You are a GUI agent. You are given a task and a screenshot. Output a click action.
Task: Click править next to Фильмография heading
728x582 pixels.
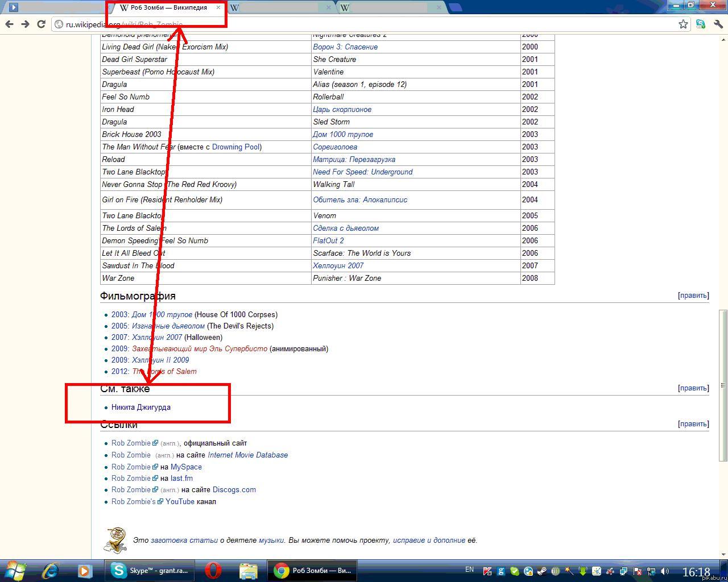coord(693,296)
